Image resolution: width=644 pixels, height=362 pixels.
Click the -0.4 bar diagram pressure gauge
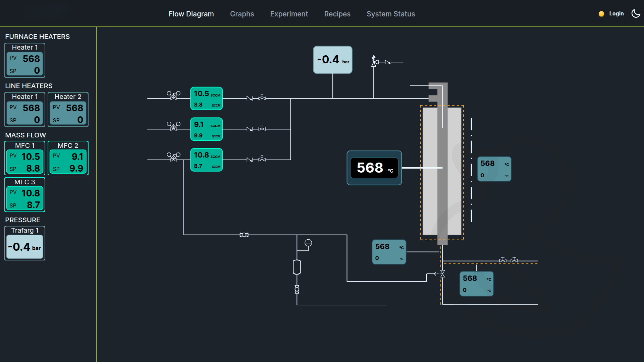tap(333, 60)
